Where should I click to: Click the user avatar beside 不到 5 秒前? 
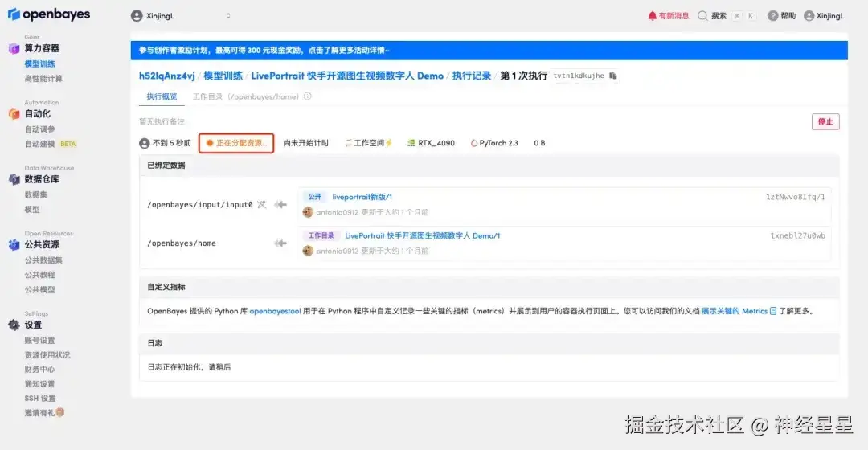point(144,143)
